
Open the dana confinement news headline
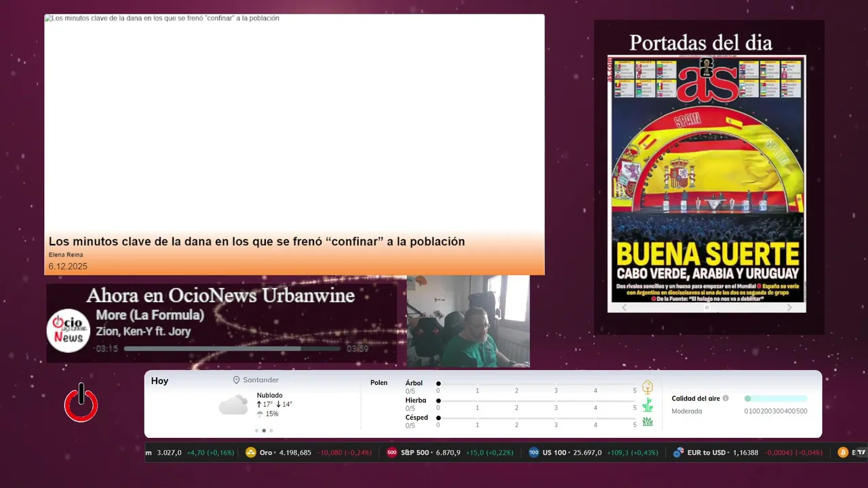coord(257,241)
